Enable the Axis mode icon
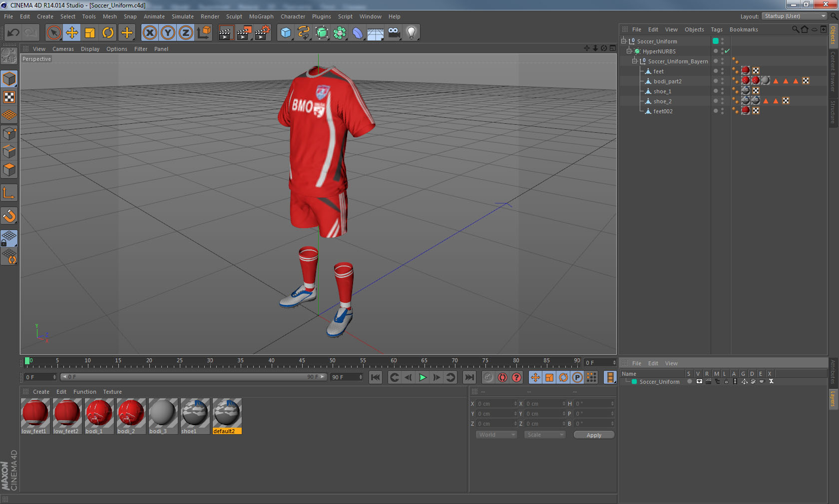Screen dimensions: 839x504 pyautogui.click(x=9, y=193)
